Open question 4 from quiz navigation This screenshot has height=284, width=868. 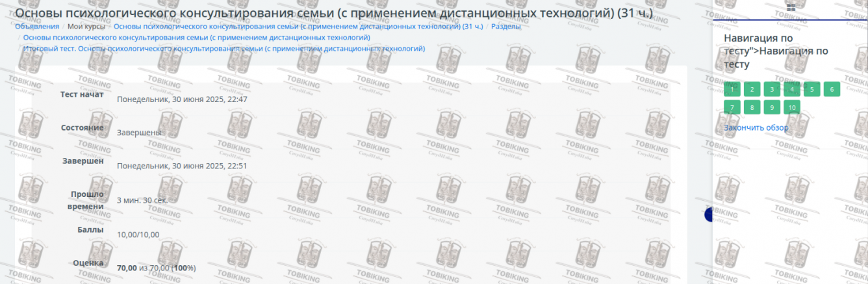tap(792, 90)
